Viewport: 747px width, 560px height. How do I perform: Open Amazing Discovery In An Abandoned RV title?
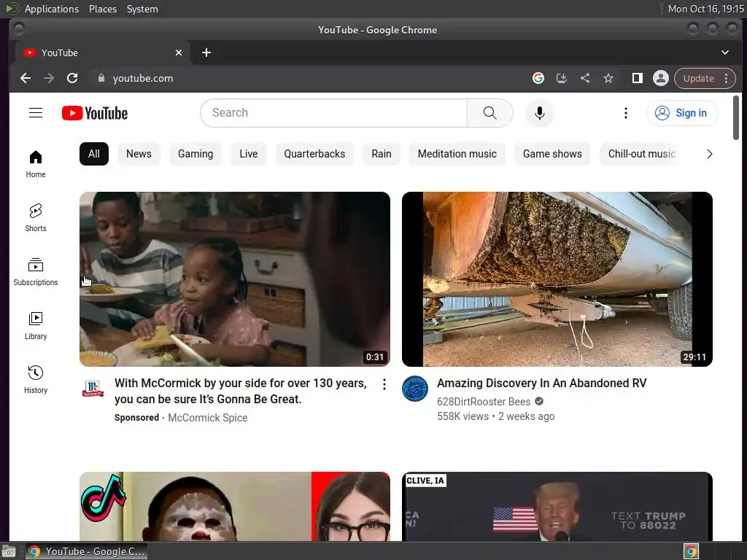point(542,384)
